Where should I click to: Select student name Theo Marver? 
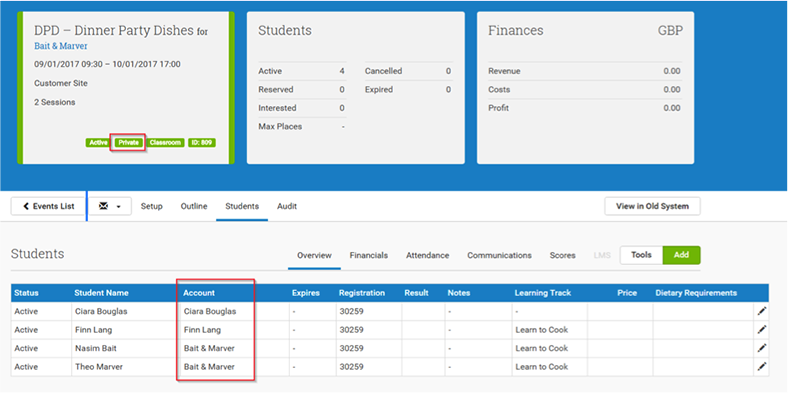98,366
